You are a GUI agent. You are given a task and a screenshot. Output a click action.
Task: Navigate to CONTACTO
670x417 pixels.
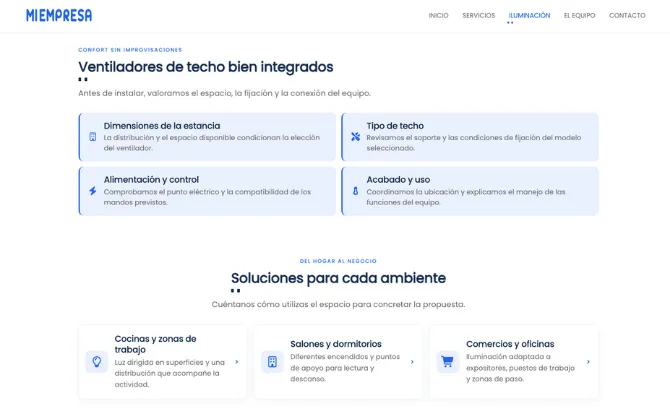(x=627, y=15)
